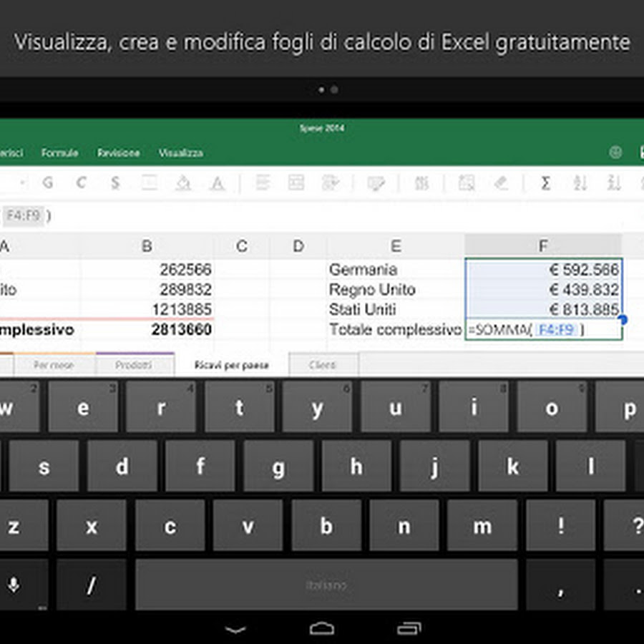Click the wrap text icon

pos(331,182)
